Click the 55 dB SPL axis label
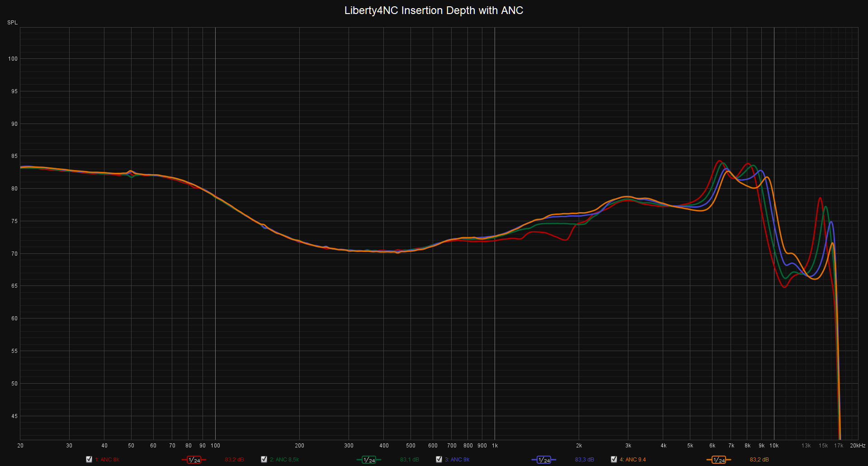 (14, 351)
